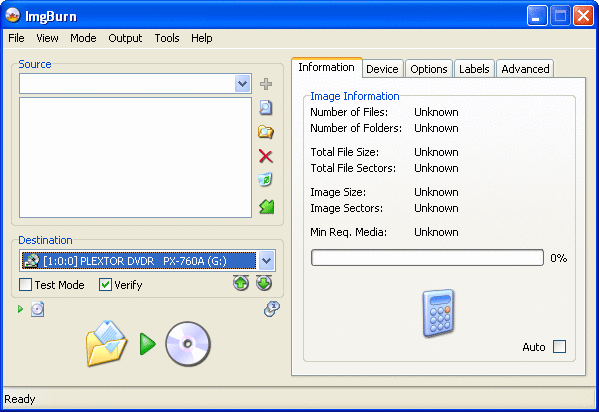Image resolution: width=599 pixels, height=412 pixels.
Task: Open the Tools menu
Action: [167, 38]
